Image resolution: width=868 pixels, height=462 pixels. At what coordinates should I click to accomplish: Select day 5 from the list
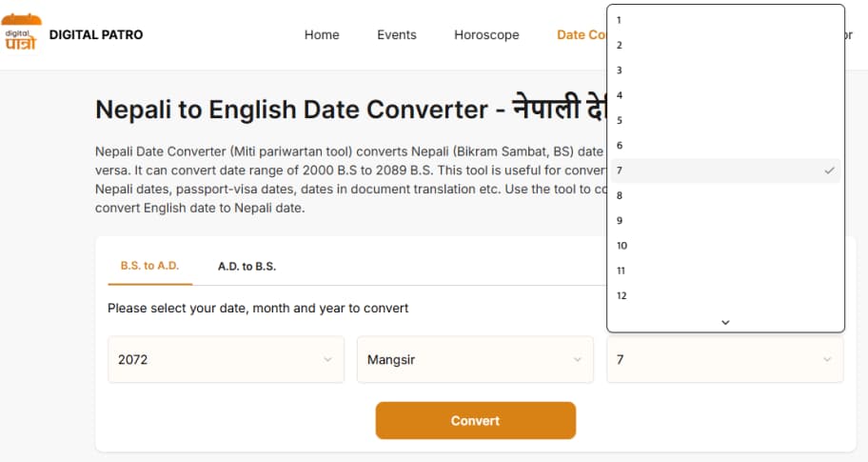[x=726, y=120]
